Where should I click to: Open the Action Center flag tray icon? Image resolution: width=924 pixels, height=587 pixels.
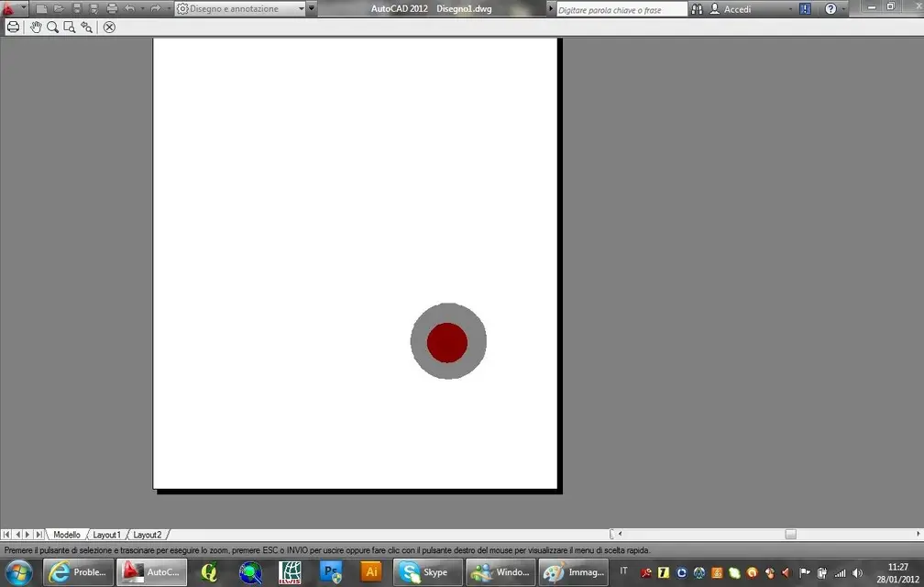pos(805,572)
